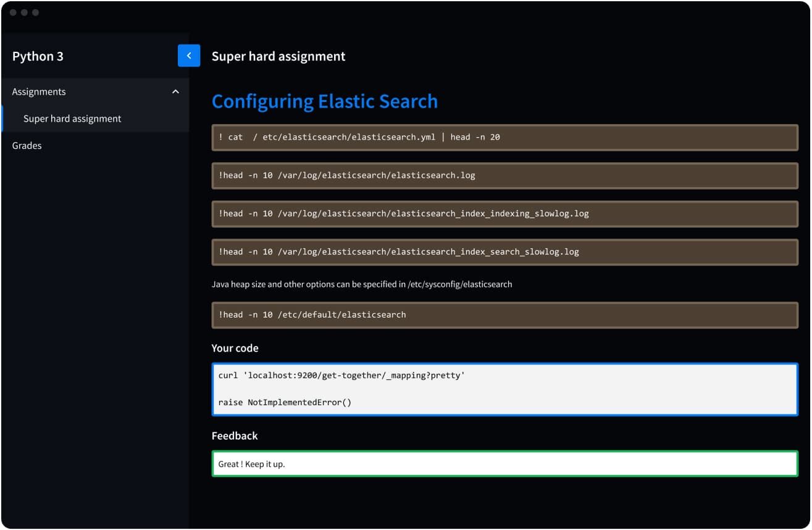Click the Java heap size description text
The width and height of the screenshot is (812, 530).
tap(361, 284)
